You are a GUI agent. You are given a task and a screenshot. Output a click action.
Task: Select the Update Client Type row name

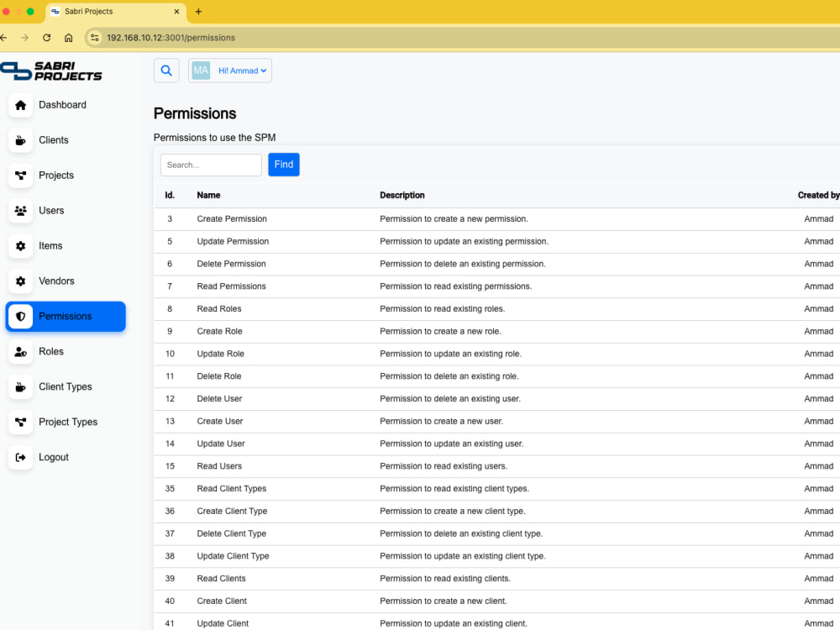click(233, 556)
